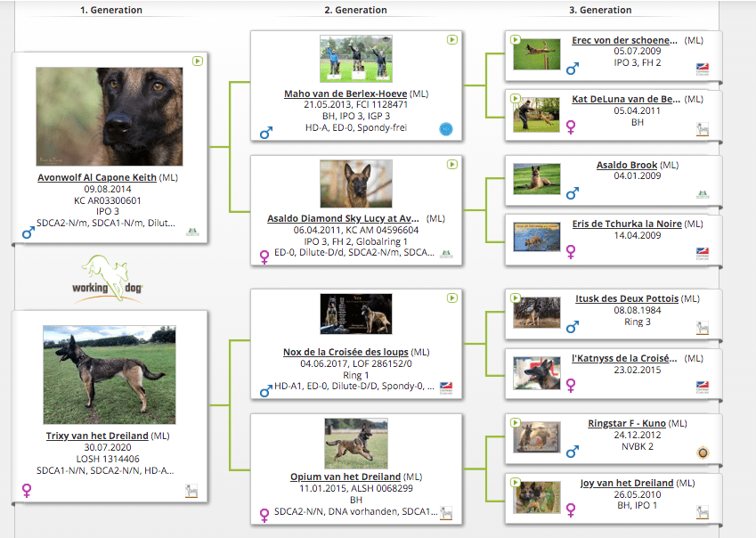Image resolution: width=756 pixels, height=538 pixels.
Task: Open the Asaldo Brook name link
Action: coord(627,166)
